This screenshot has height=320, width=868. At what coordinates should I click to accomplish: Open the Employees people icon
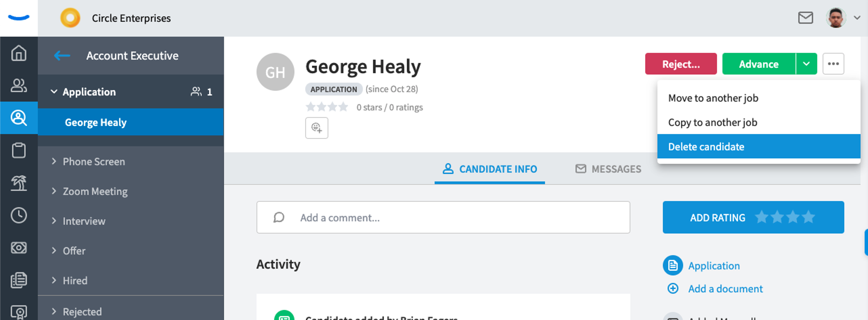click(x=19, y=85)
